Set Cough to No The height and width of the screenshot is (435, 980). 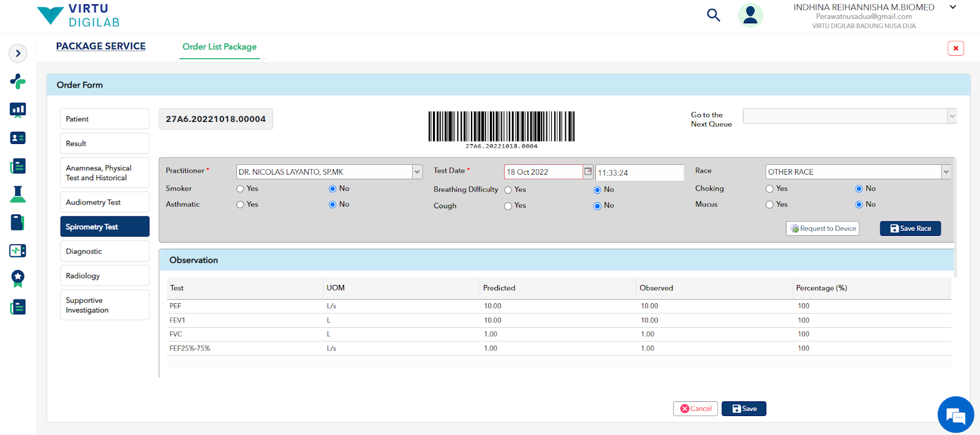pyautogui.click(x=597, y=206)
